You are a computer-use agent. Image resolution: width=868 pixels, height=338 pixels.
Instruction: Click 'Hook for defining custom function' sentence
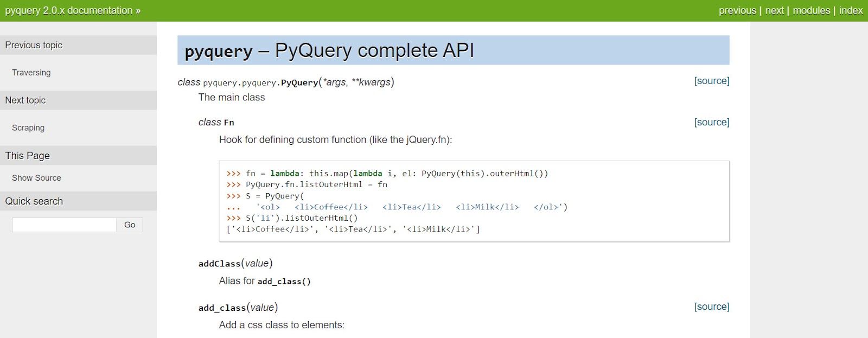point(335,140)
